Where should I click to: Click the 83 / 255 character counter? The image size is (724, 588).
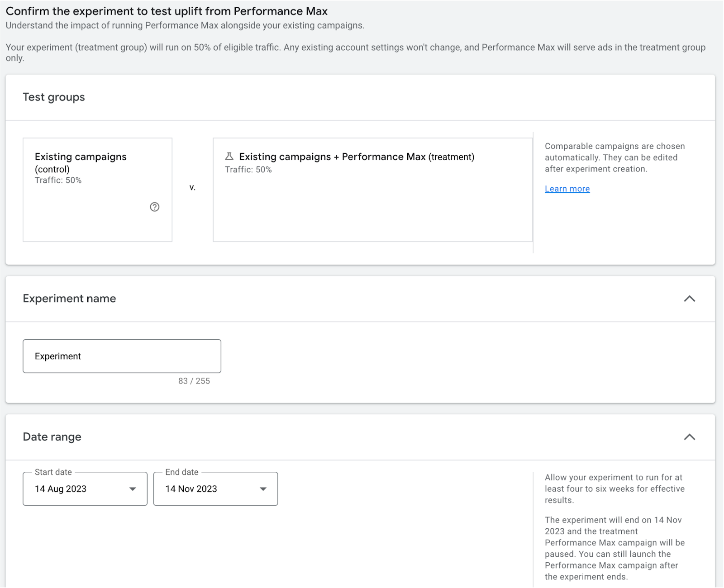click(x=194, y=381)
